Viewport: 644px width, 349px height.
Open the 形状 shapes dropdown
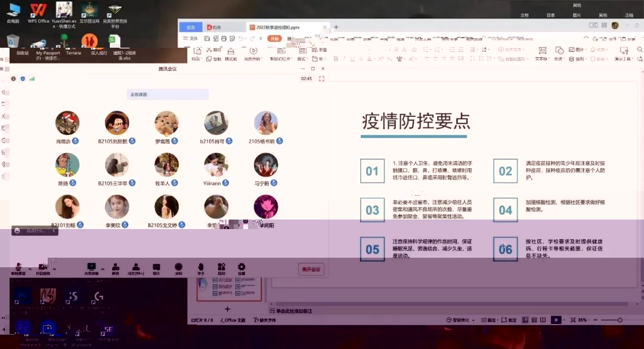pos(559,54)
